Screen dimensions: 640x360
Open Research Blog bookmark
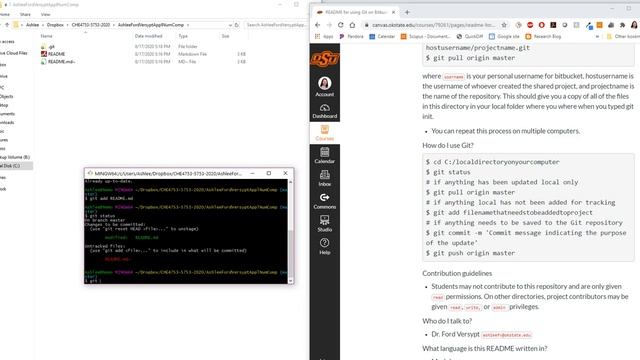(x=543, y=36)
